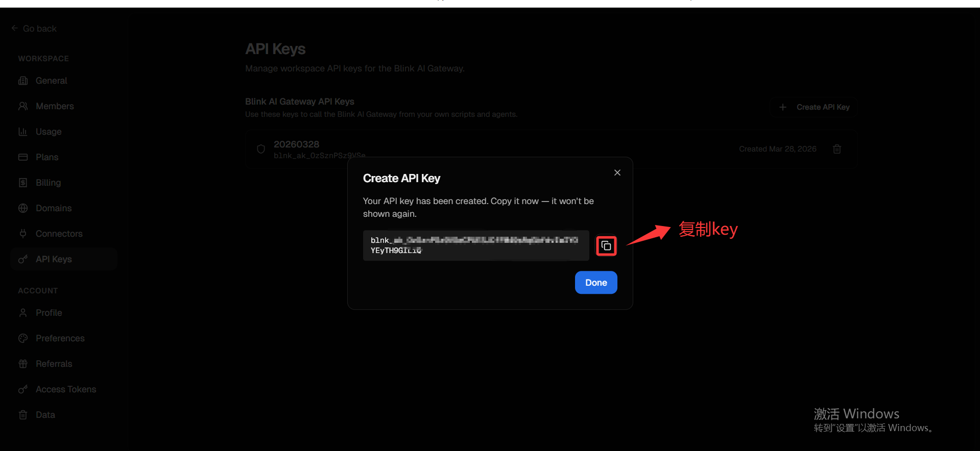
Task: Click the Members people icon
Action: point(23,106)
